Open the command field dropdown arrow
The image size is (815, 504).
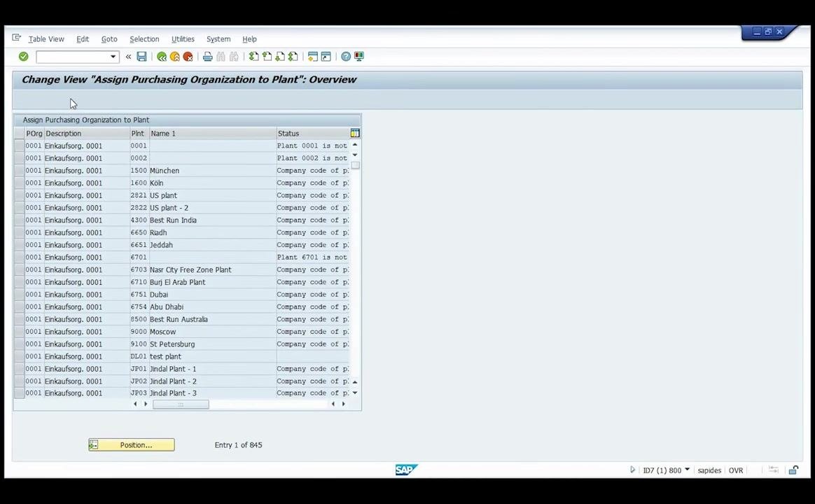point(113,57)
